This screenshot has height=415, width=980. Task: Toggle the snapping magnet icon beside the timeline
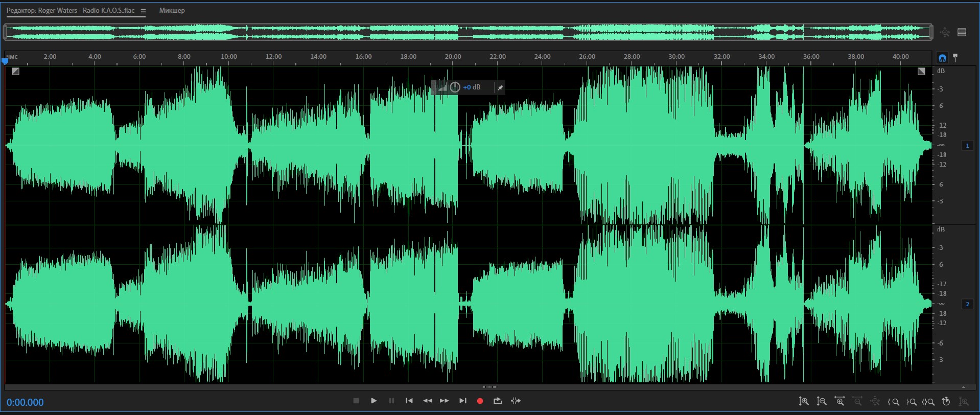[942, 58]
